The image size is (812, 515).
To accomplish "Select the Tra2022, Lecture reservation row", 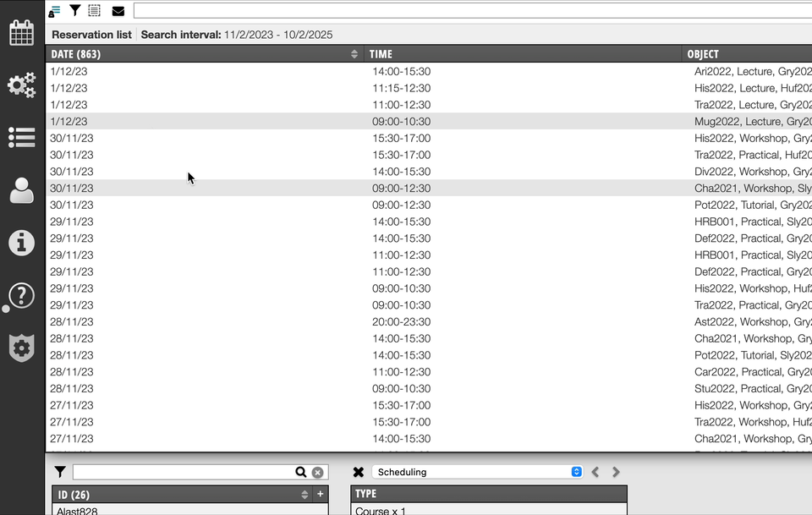I will tap(429, 105).
